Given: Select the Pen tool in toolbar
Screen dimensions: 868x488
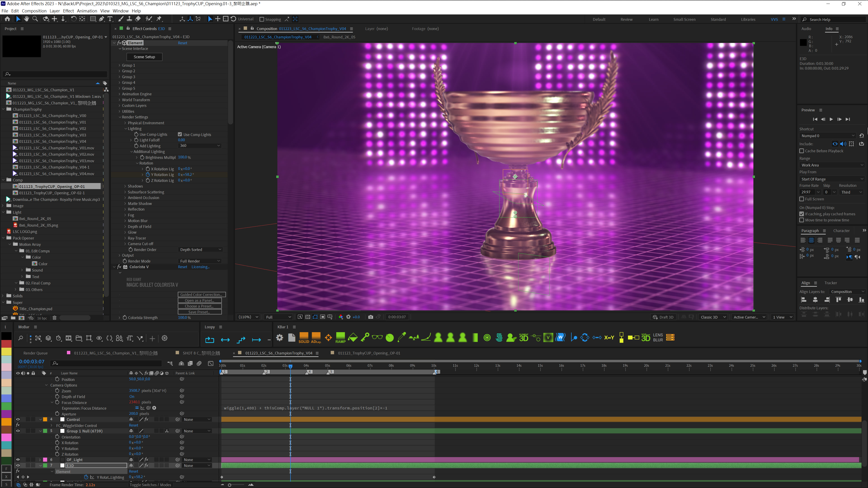Looking at the screenshot, I should (101, 19).
